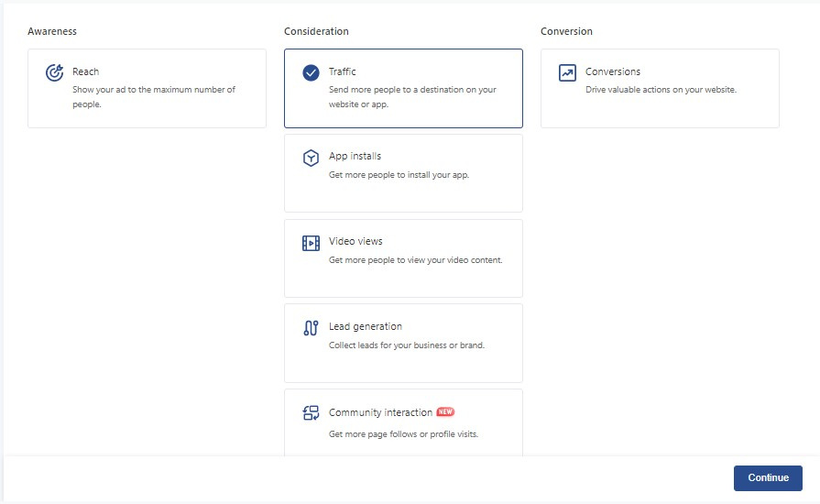The height and width of the screenshot is (504, 820).
Task: Click the NEW badge on Community interaction
Action: click(x=445, y=412)
